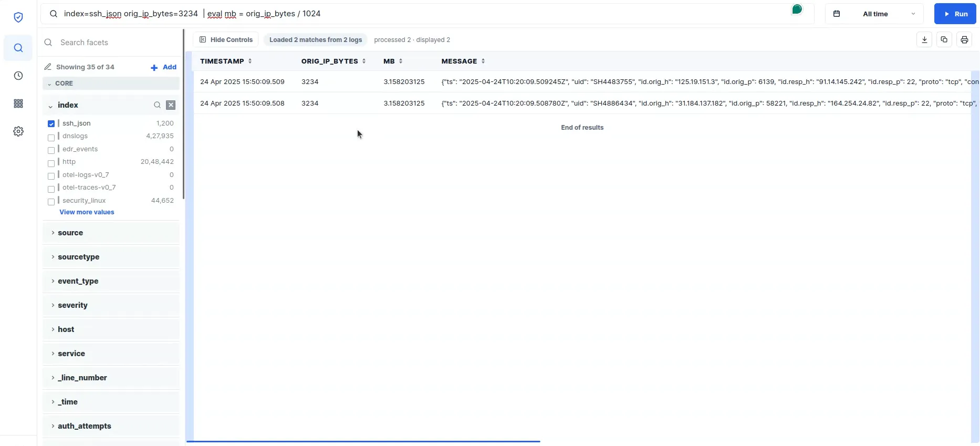Add a new facet
The width and height of the screenshot is (980, 446).
163,67
